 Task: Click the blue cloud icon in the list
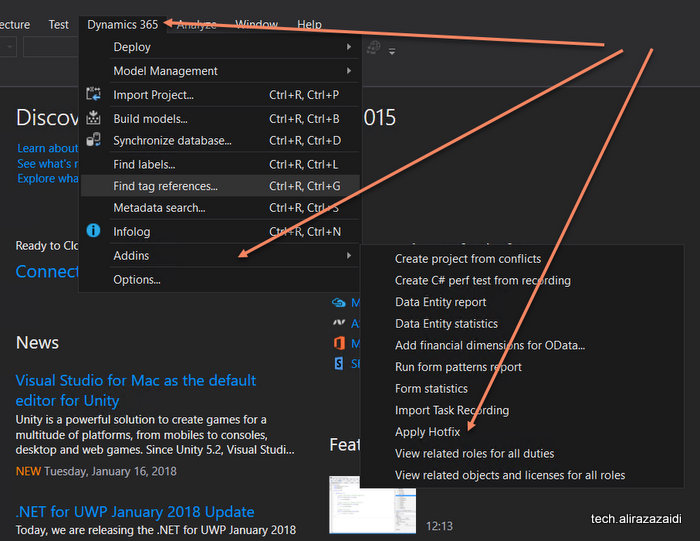click(339, 303)
